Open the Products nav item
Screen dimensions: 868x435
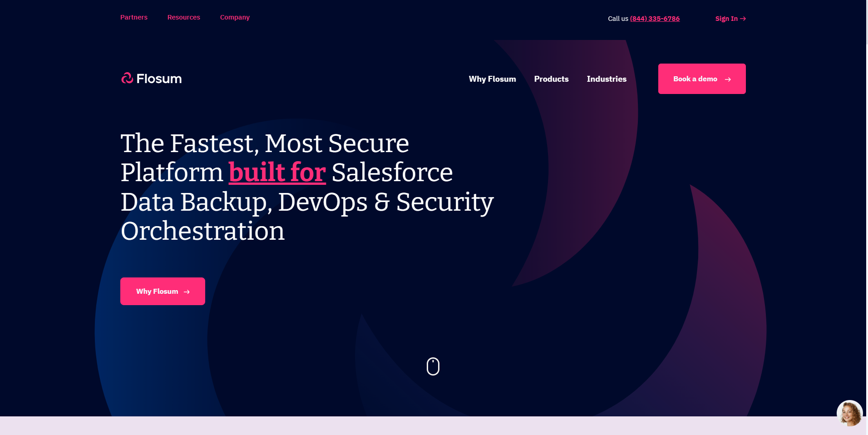[552, 79]
